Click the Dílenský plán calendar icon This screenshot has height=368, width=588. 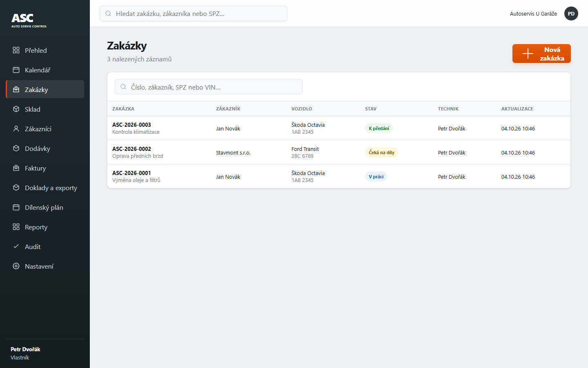(x=16, y=207)
